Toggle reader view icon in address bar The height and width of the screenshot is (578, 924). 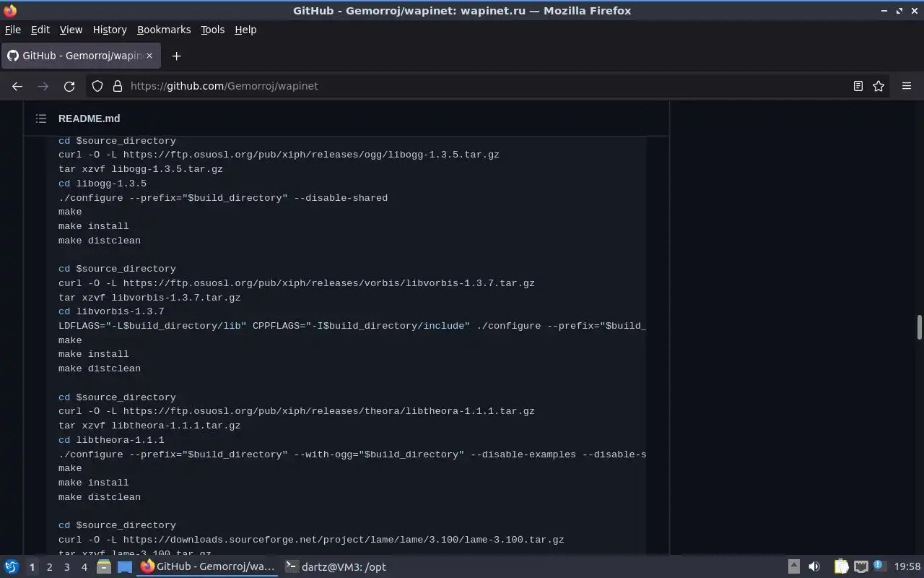pyautogui.click(x=858, y=86)
